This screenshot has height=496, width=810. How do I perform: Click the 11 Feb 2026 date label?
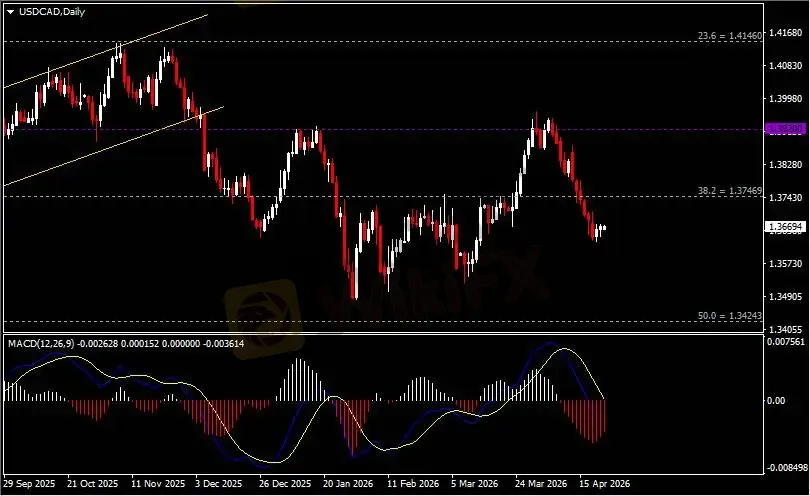(413, 484)
